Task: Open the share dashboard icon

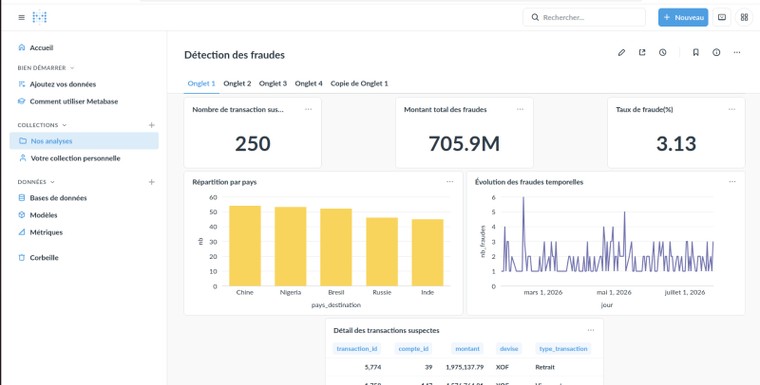Action: [642, 53]
